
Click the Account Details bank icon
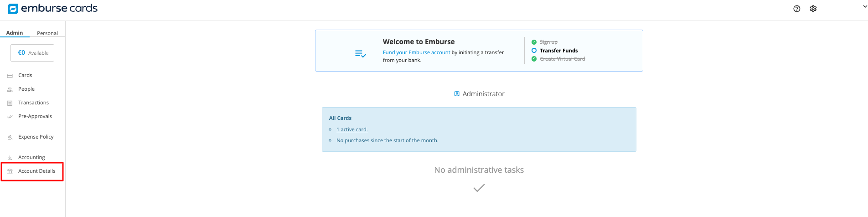click(10, 171)
